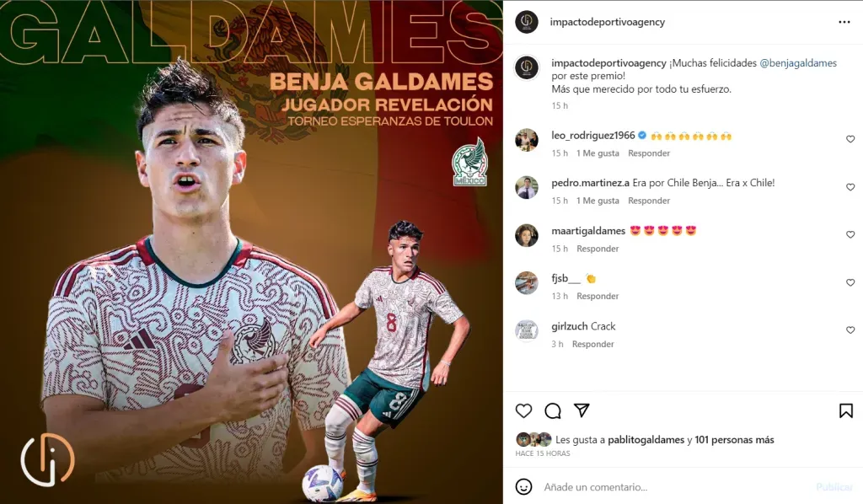Like girlzuch's comment with the heart
This screenshot has width=863, height=504.
850,330
